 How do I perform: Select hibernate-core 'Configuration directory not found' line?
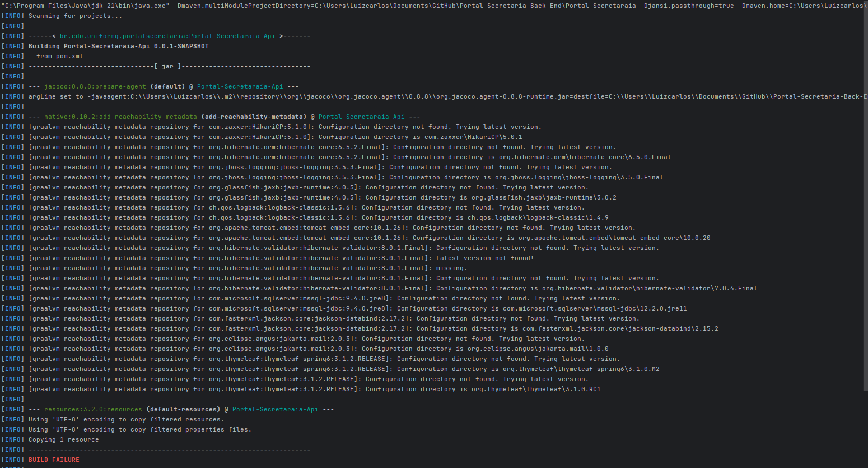tap(309, 147)
